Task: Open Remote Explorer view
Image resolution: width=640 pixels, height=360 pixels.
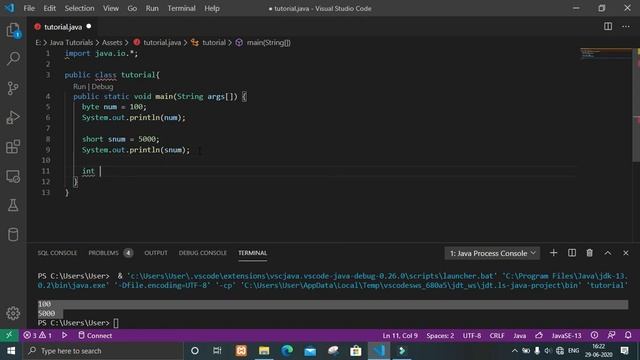Action: [13, 176]
